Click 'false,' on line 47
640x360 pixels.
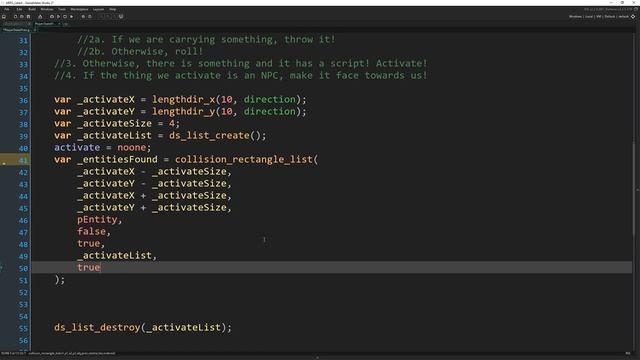click(94, 231)
